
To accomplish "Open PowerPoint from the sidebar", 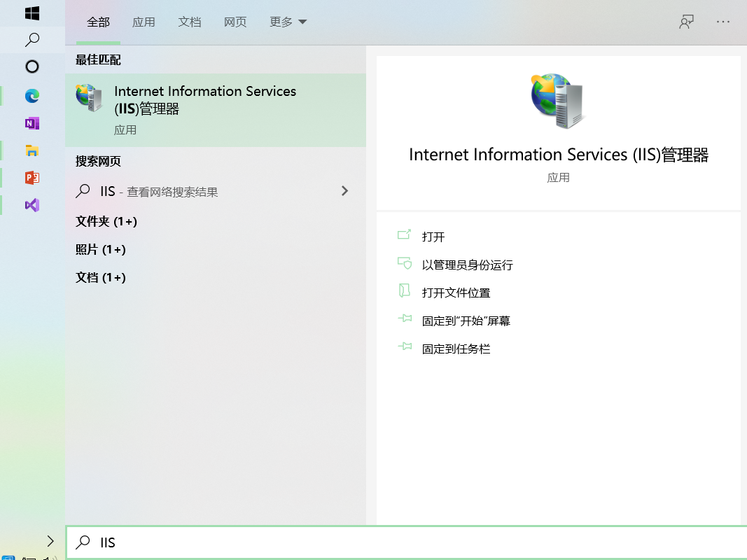I will tap(32, 178).
